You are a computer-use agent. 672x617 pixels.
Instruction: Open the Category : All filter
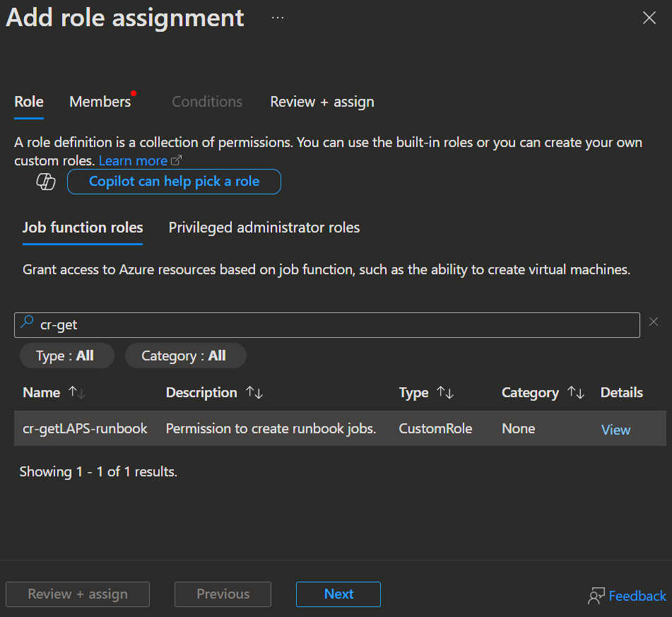pos(184,356)
